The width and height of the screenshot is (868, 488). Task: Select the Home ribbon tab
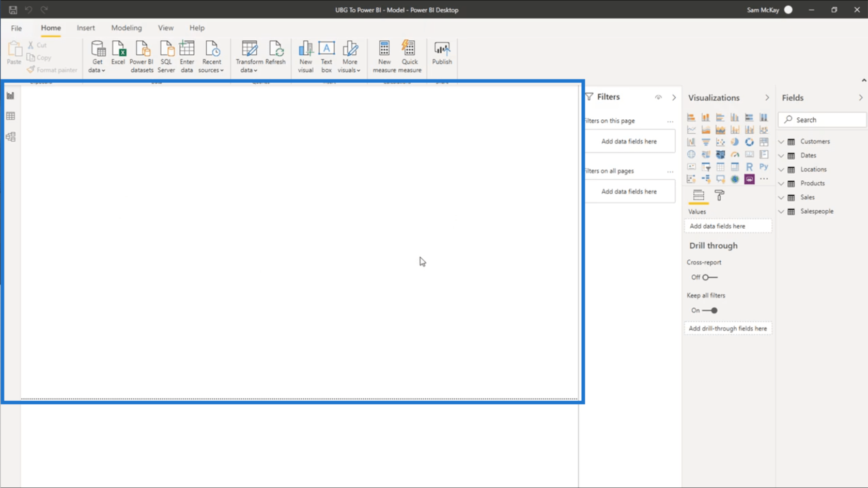(51, 28)
